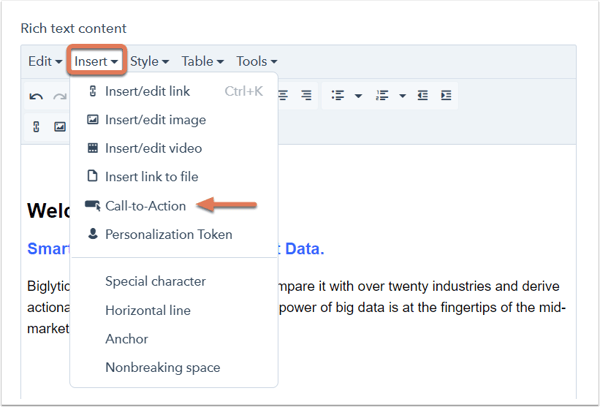Click picture icon beside Insert/edit image
This screenshot has height=407, width=600.
coord(93,119)
